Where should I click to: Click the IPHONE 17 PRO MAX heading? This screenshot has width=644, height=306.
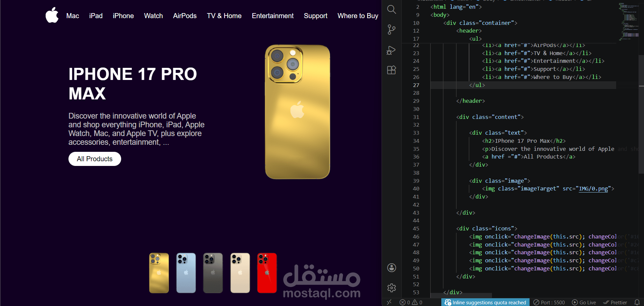[x=133, y=84]
